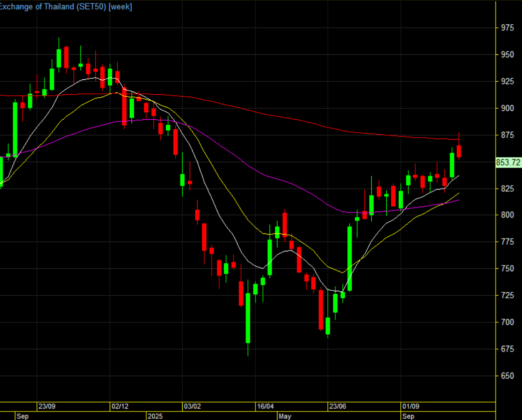Screen dimensions: 522x420
Task: Click the long green candle with low near 670
Action: [x=248, y=318]
